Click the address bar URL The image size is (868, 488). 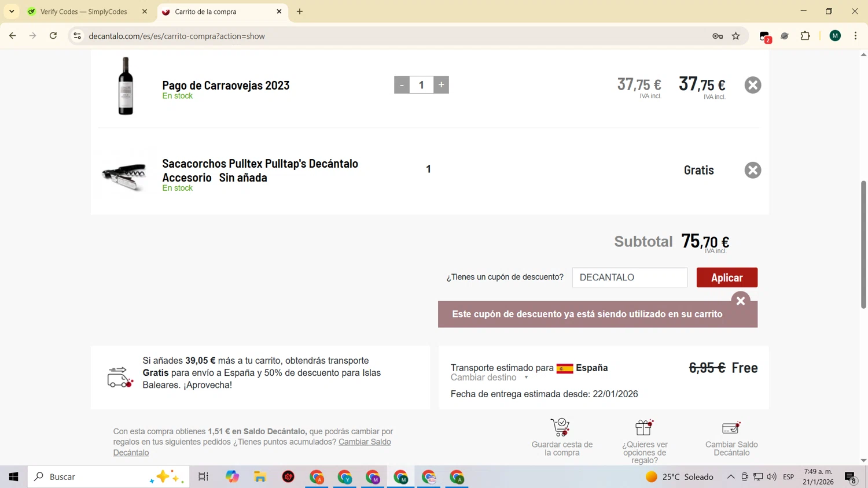(x=176, y=36)
